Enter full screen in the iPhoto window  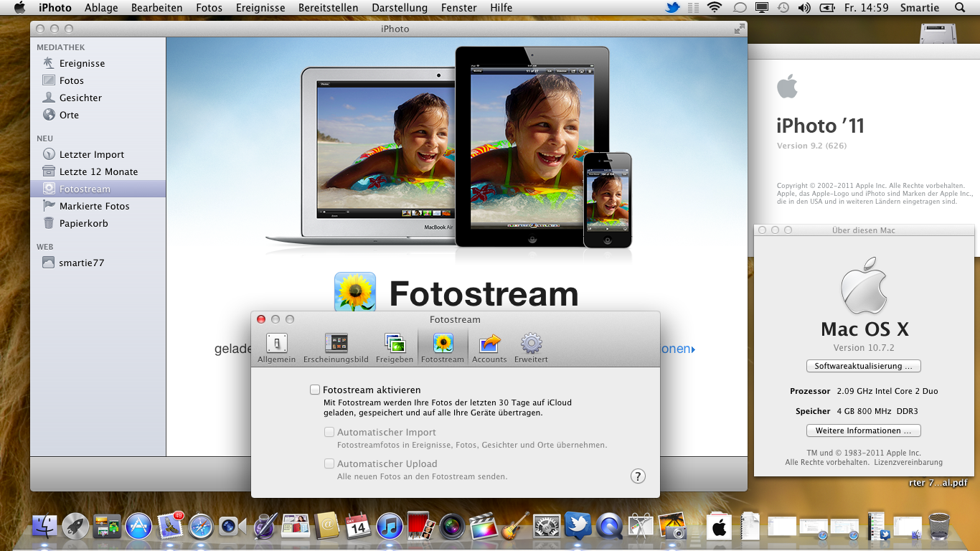[739, 29]
